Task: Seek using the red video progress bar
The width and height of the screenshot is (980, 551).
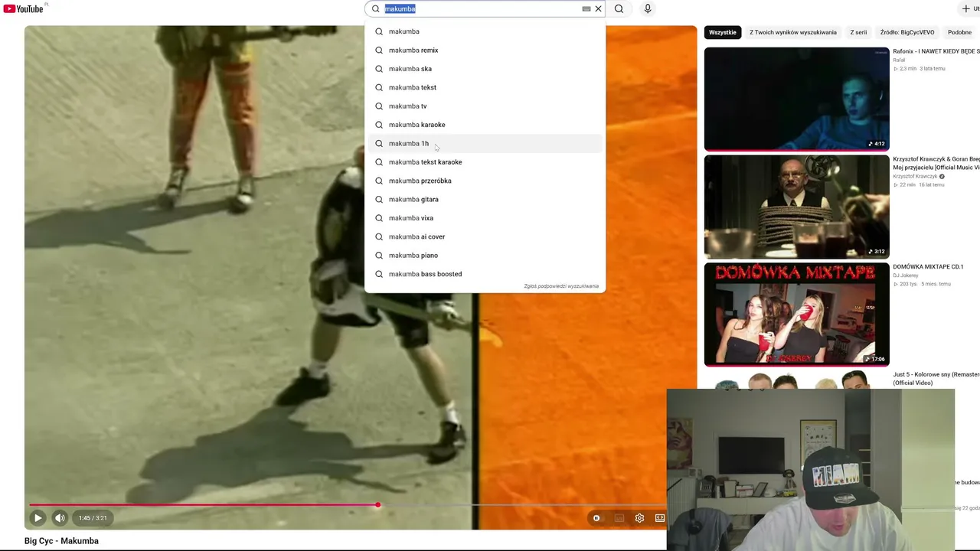Action: 348,505
